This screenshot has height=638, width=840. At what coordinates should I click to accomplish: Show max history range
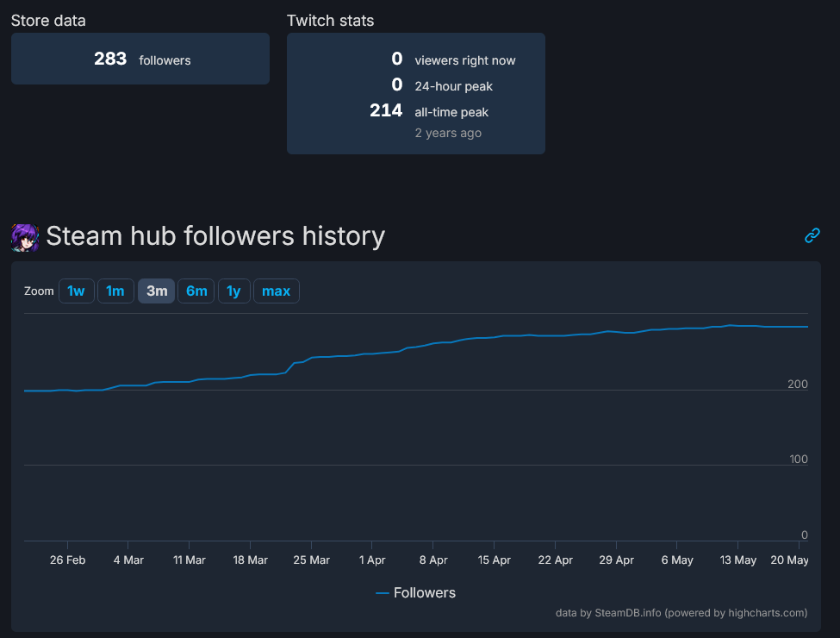(276, 291)
